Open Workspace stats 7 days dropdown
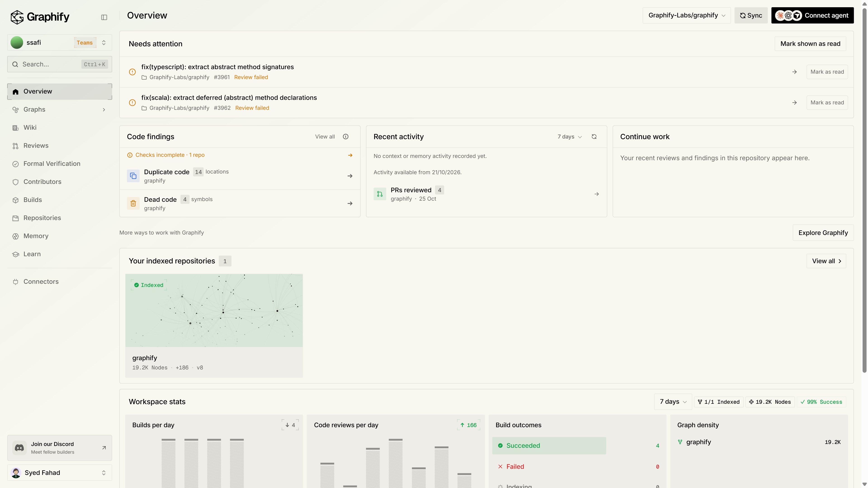 click(673, 402)
